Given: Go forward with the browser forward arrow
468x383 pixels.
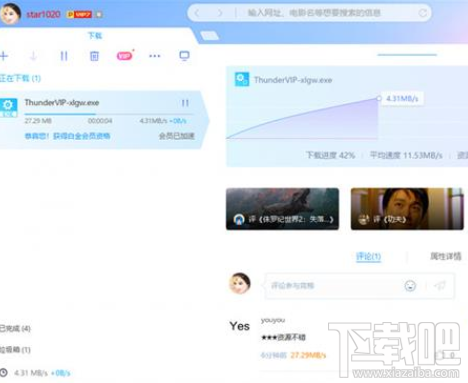Looking at the screenshot, I should [220, 13].
